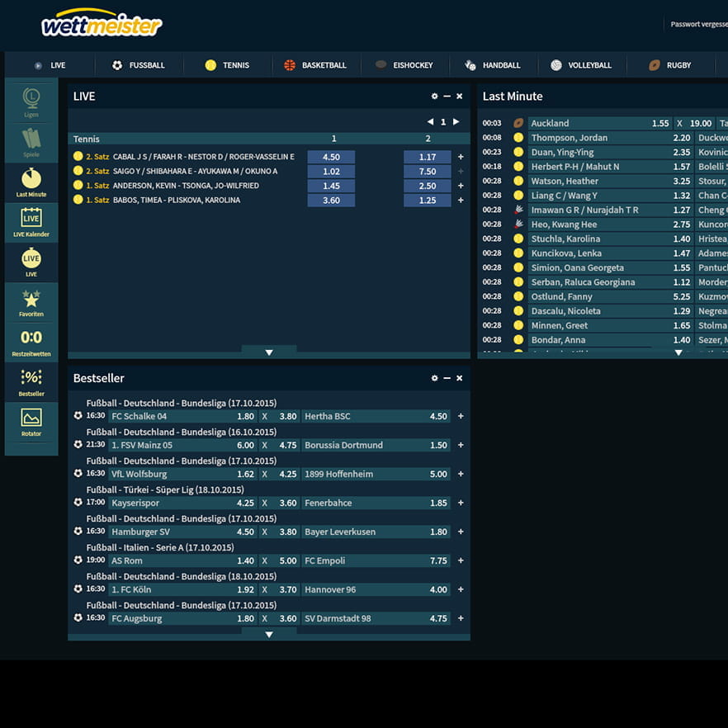Expand the LIVE panel list downward
Viewport: 728px width, 728px height.
pos(268,352)
